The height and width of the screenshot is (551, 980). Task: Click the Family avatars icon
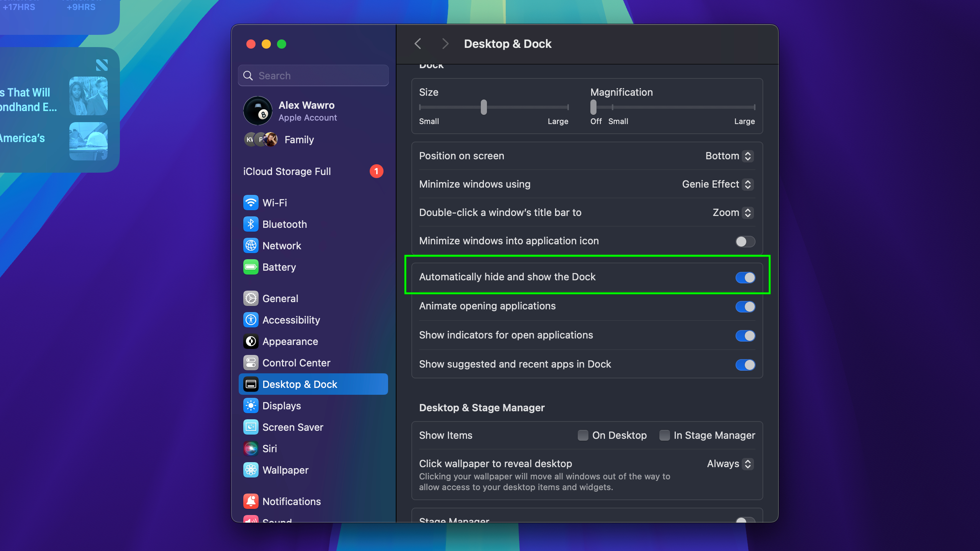click(x=261, y=140)
